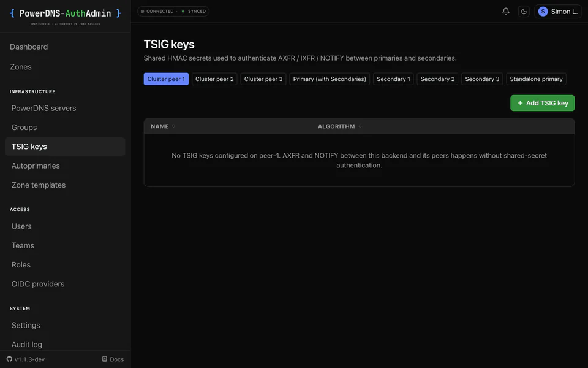Viewport: 588px width, 368px height.
Task: Switch to the Secondary 1 server tab
Action: (x=393, y=79)
